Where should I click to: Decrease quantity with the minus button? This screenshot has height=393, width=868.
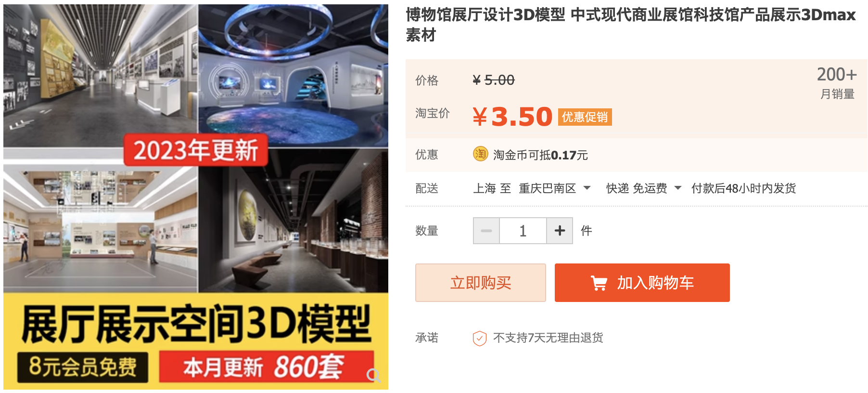[486, 231]
